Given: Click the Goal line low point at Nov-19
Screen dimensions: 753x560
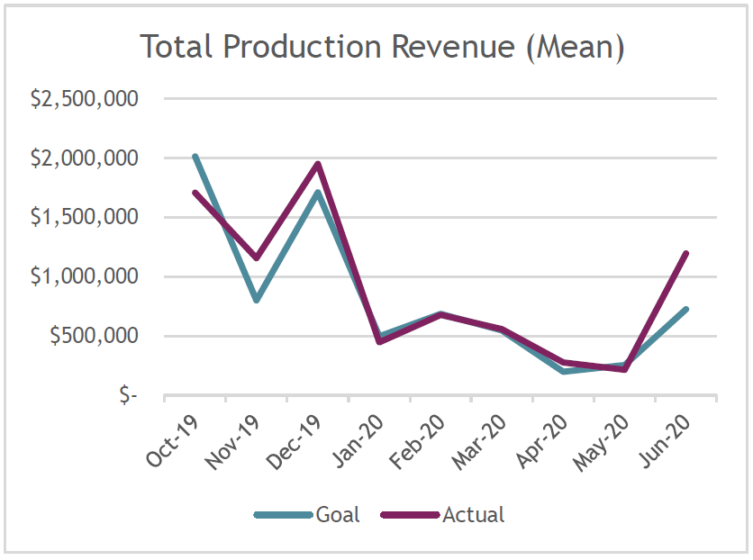Looking at the screenshot, I should point(257,301).
